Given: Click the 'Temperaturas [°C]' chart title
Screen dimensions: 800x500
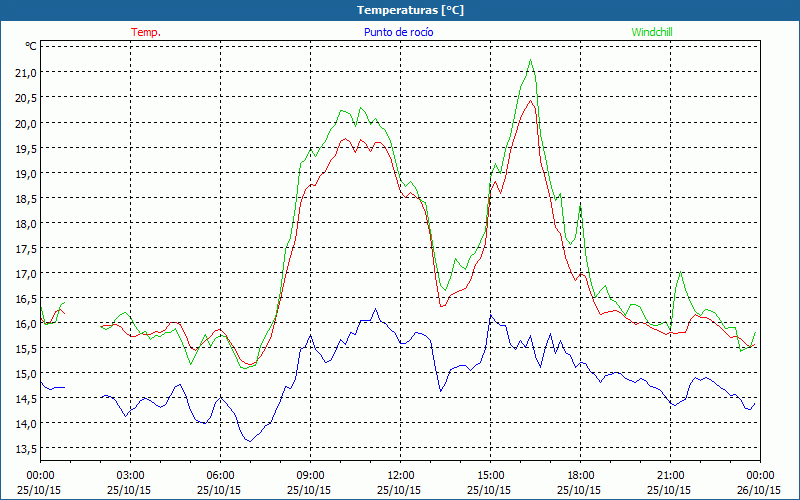Looking at the screenshot, I should (410, 10).
